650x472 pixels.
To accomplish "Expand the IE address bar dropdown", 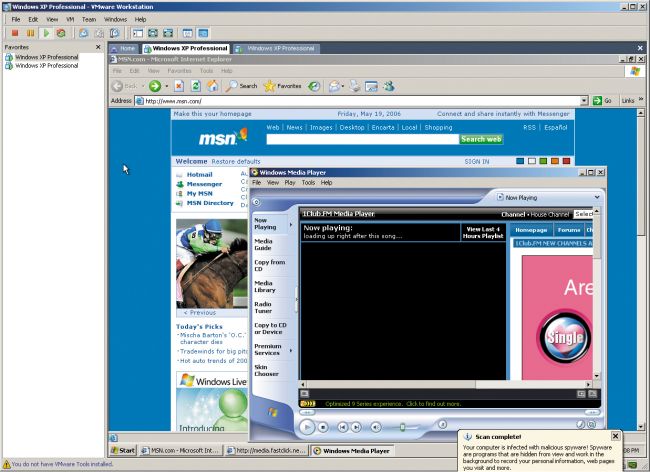I will pos(584,101).
